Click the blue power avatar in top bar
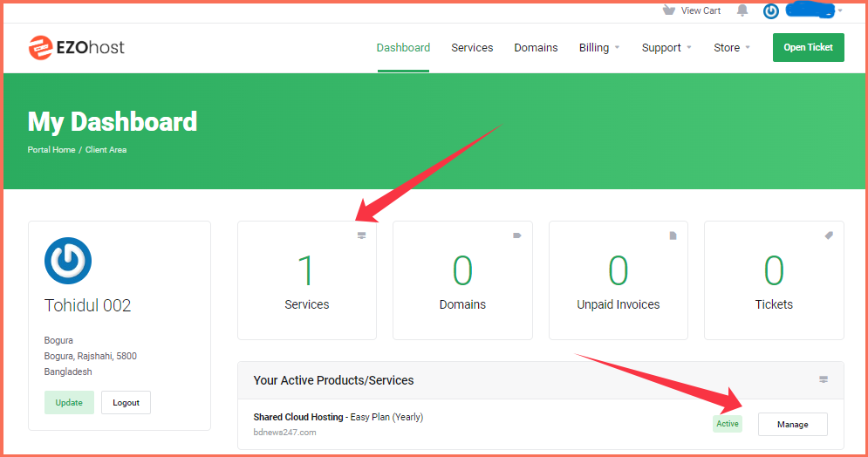Viewport: 868px width, 457px height. coord(770,10)
